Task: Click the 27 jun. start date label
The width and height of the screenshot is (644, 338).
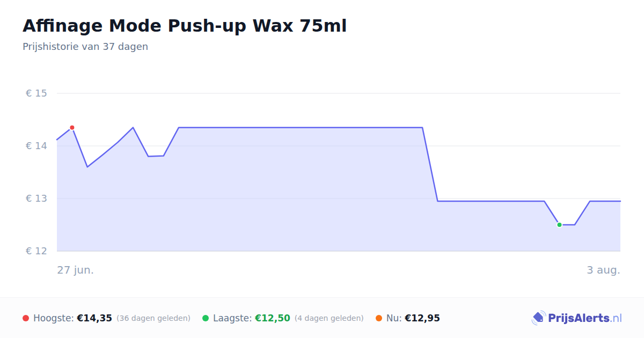Action: tap(76, 270)
